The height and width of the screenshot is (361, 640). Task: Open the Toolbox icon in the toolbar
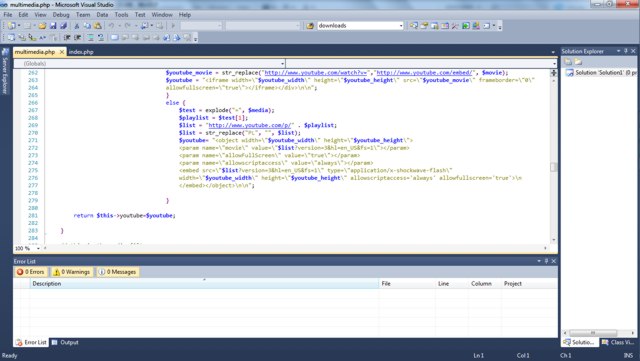click(x=455, y=26)
